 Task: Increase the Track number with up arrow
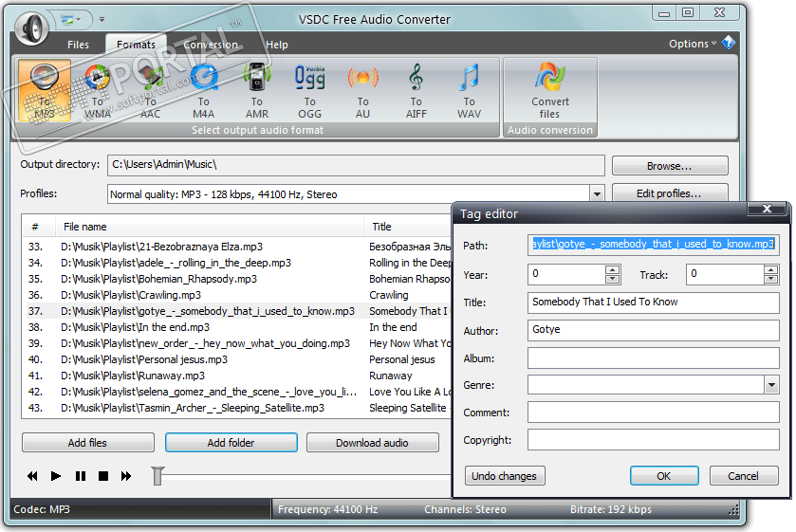point(771,269)
